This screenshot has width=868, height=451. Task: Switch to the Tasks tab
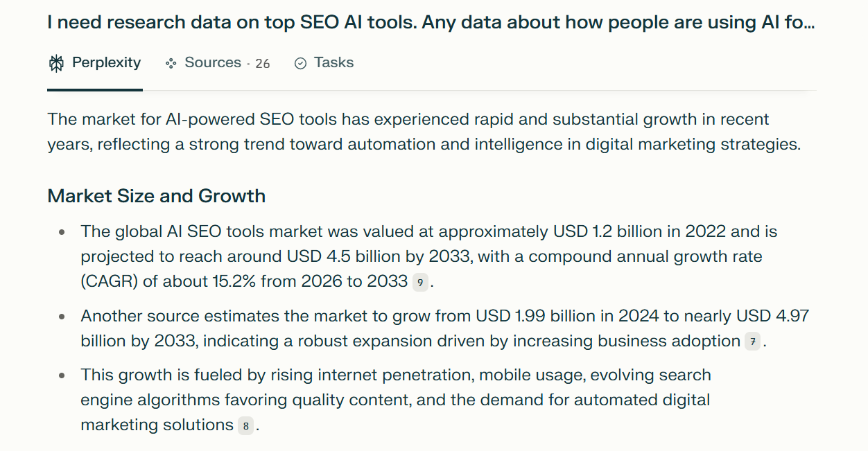[333, 62]
